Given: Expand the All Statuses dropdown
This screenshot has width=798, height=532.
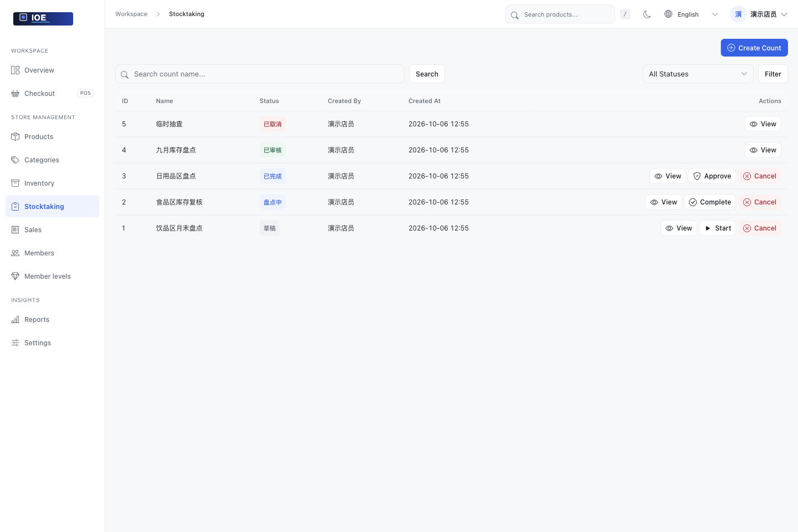Looking at the screenshot, I should (698, 74).
